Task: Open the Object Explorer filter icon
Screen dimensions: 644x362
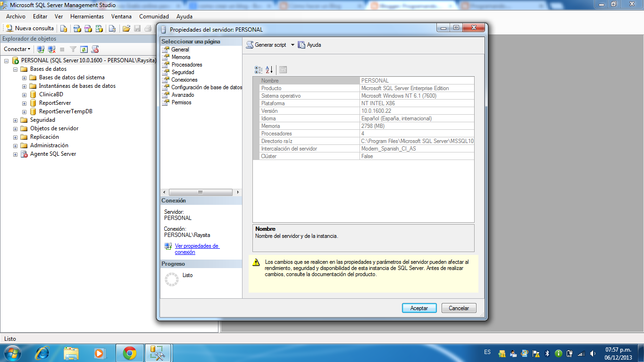Action: [73, 49]
